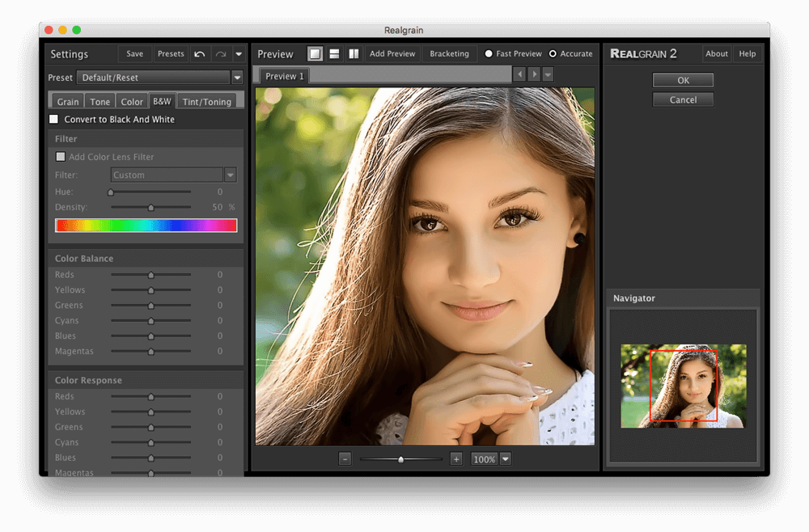Open the Tint/Toning tab

coord(206,102)
